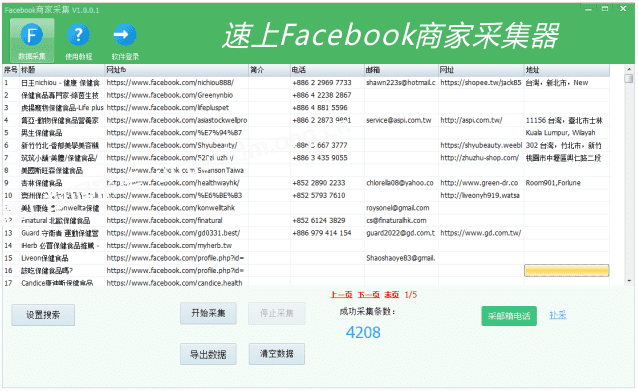Select website http://www.green-dr.co cell

tap(481, 183)
